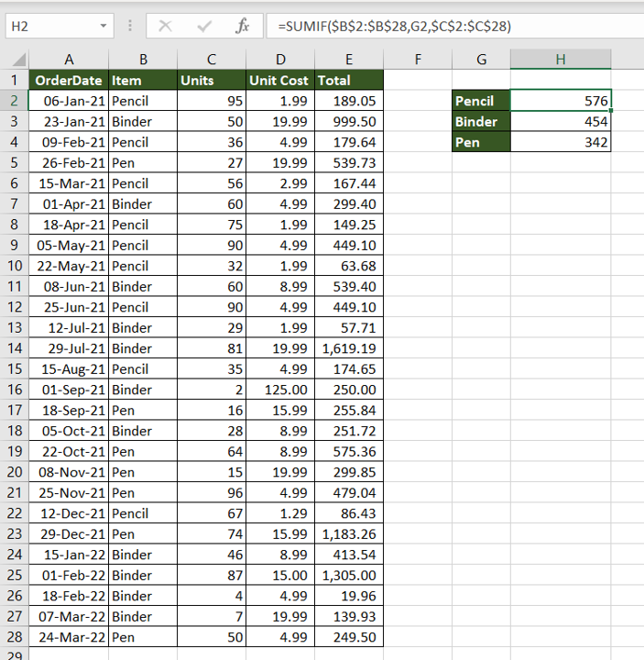
Task: Click the cell with total 1,619.19
Action: pos(348,348)
